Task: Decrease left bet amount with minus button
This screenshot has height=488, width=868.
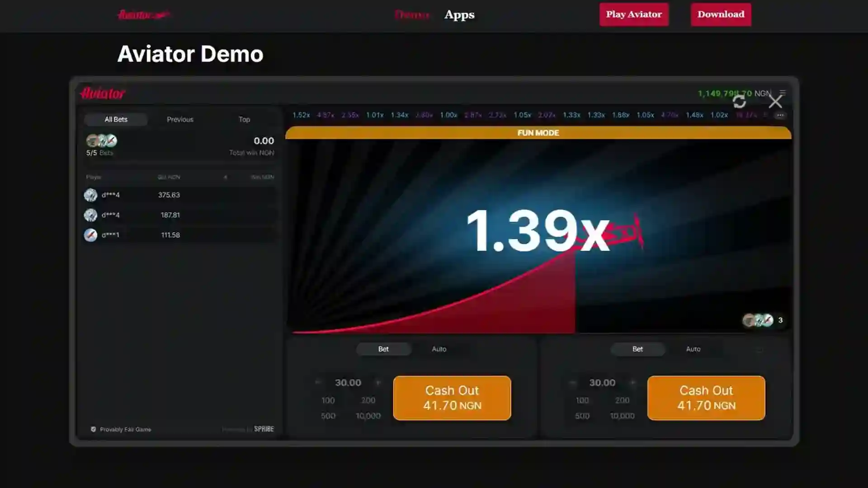Action: 318,382
